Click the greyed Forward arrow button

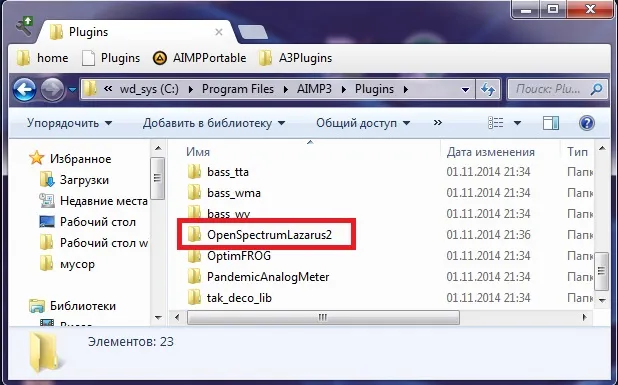[52, 89]
